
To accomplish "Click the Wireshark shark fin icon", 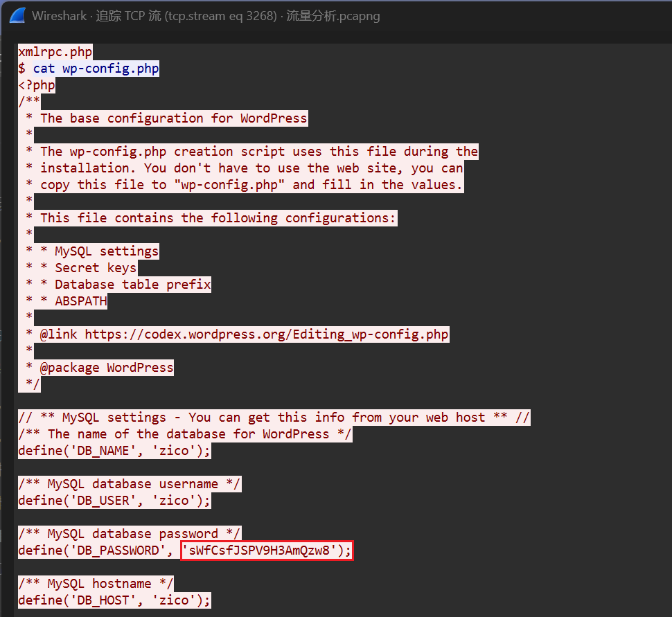I will (x=15, y=16).
